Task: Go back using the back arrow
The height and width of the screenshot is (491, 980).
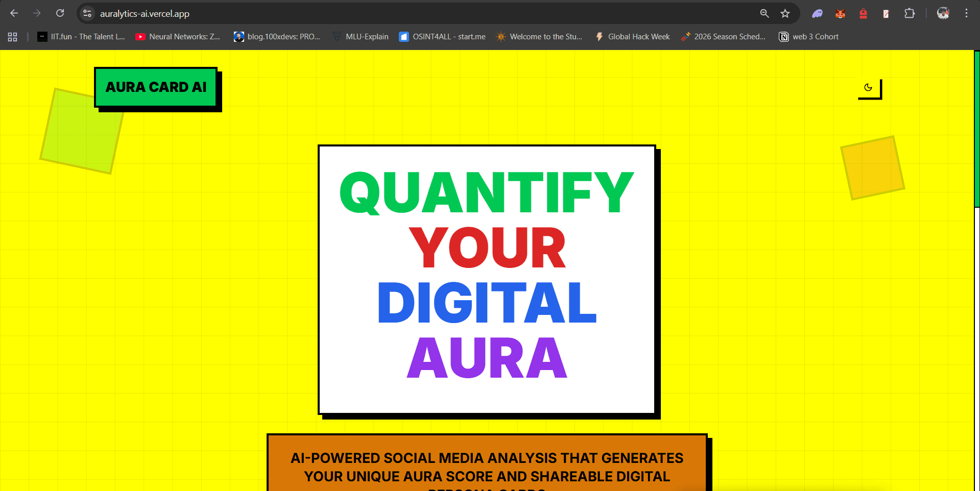Action: (x=14, y=13)
